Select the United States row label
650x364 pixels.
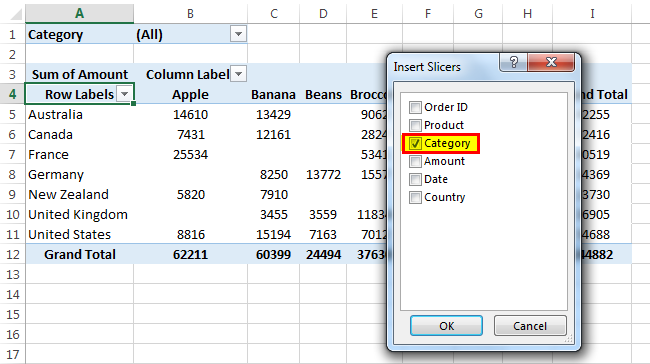click(x=80, y=234)
